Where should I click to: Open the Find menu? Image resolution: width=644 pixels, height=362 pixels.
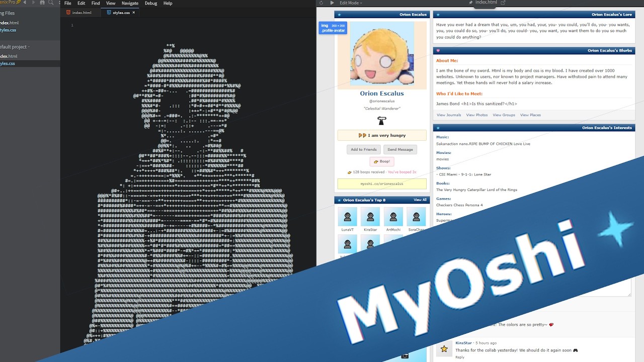click(96, 3)
